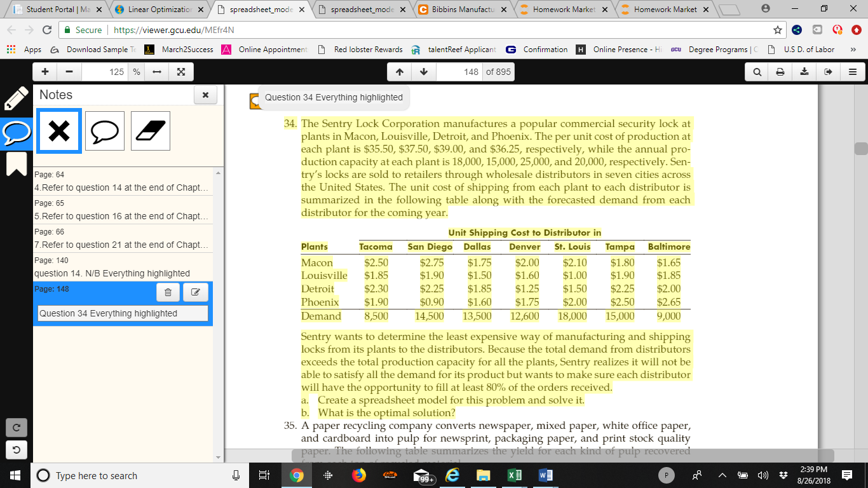
Task: Click the Louisville row label in the table
Action: tap(324, 275)
